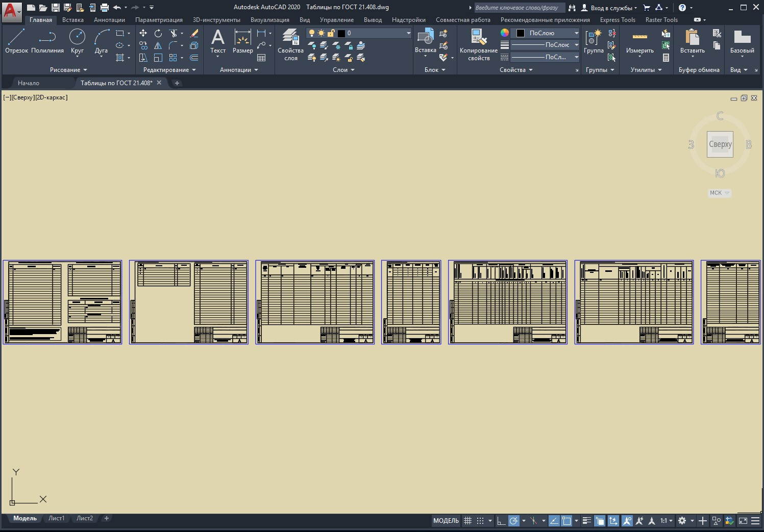Image resolution: width=764 pixels, height=532 pixels.
Task: Activate the Дуга (Arc) tool
Action: 101,41
